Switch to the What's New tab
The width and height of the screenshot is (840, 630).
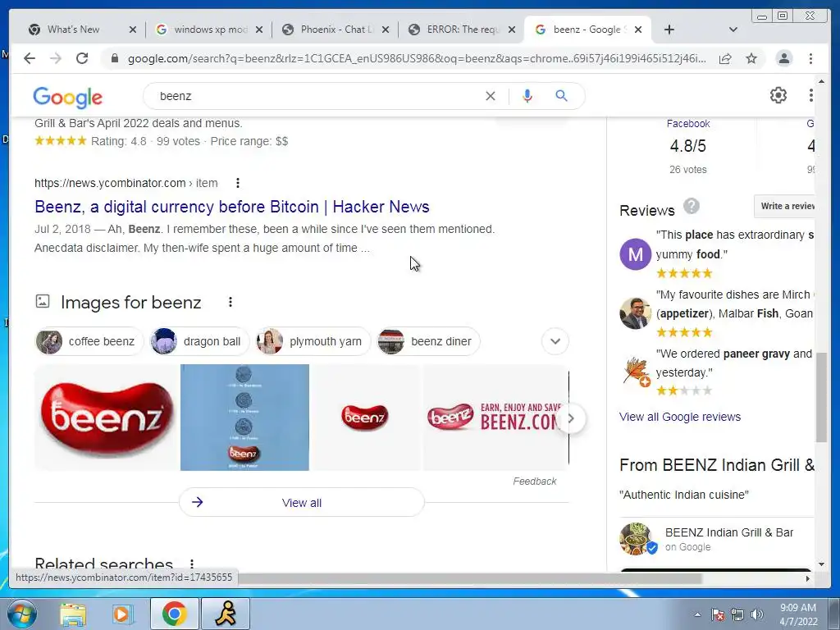click(73, 30)
